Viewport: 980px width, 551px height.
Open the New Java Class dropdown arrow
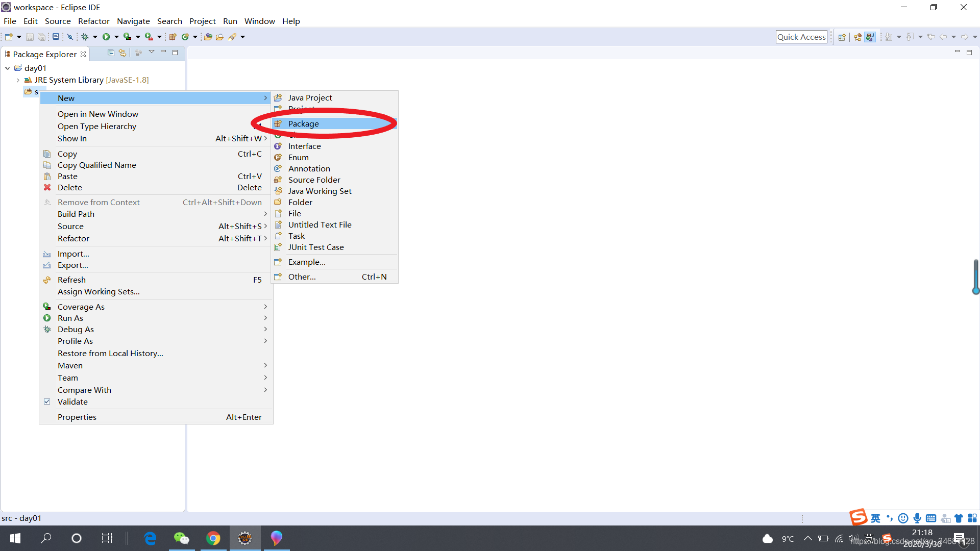coord(195,37)
